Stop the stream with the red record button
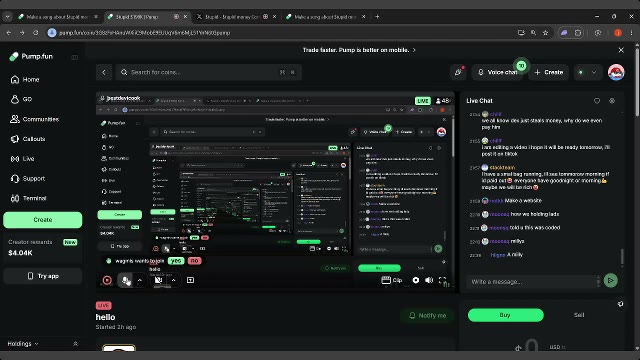Viewport: 640px width, 360px height. (107, 280)
